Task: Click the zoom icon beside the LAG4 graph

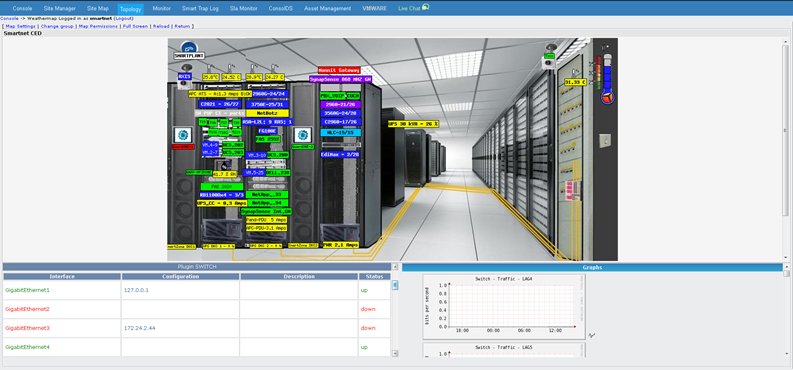Action: coord(592,335)
